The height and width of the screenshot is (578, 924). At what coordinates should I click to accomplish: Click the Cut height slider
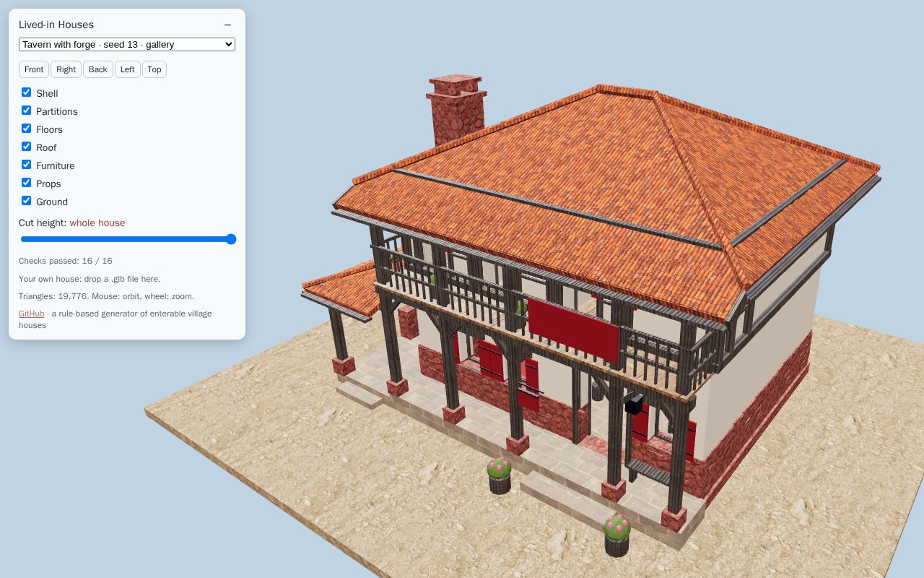click(128, 239)
